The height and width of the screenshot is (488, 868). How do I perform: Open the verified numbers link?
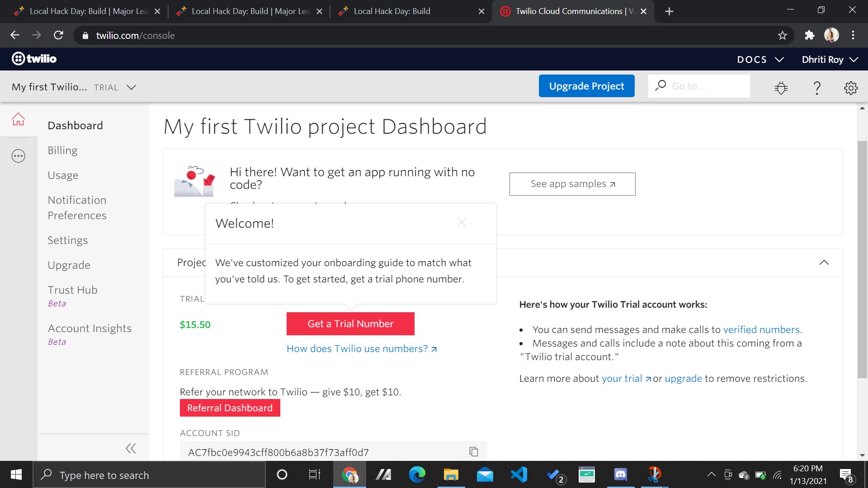coord(761,329)
